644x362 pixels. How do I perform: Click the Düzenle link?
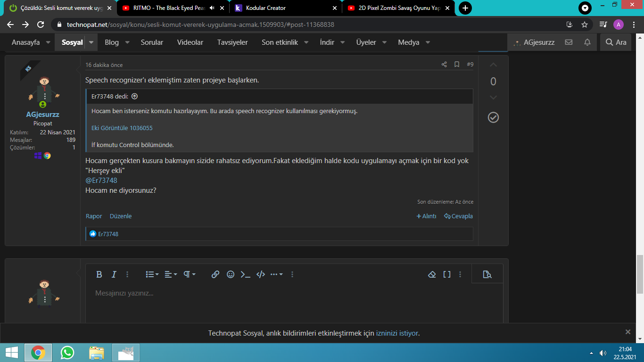click(x=121, y=216)
